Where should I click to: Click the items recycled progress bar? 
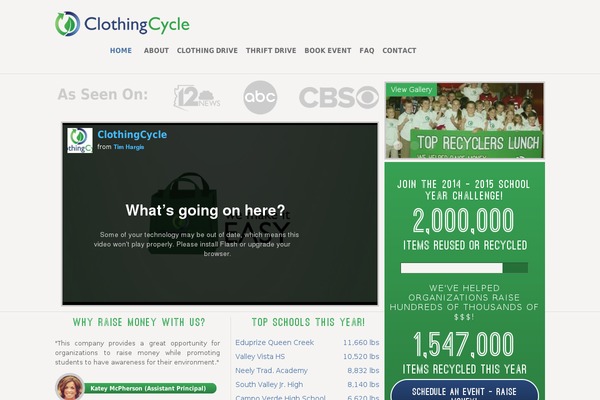point(464,268)
